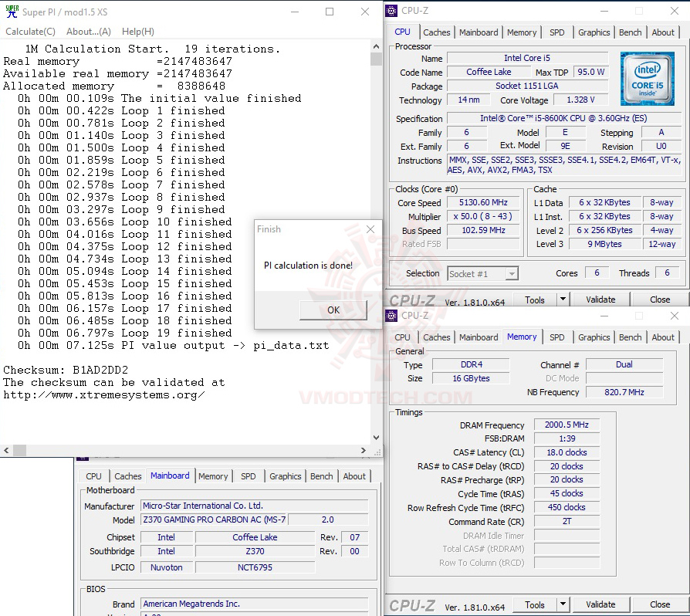Close the Finish dialog with its X
The image size is (690, 616).
(370, 229)
